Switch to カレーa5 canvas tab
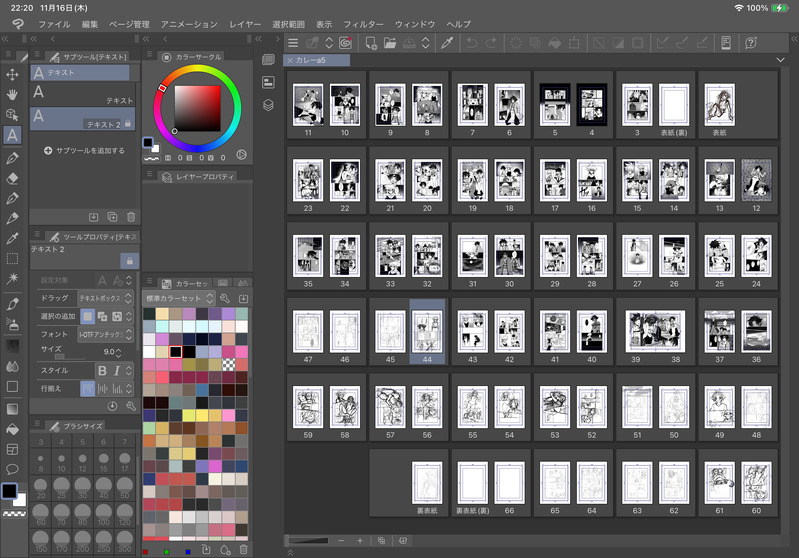 tap(316, 60)
